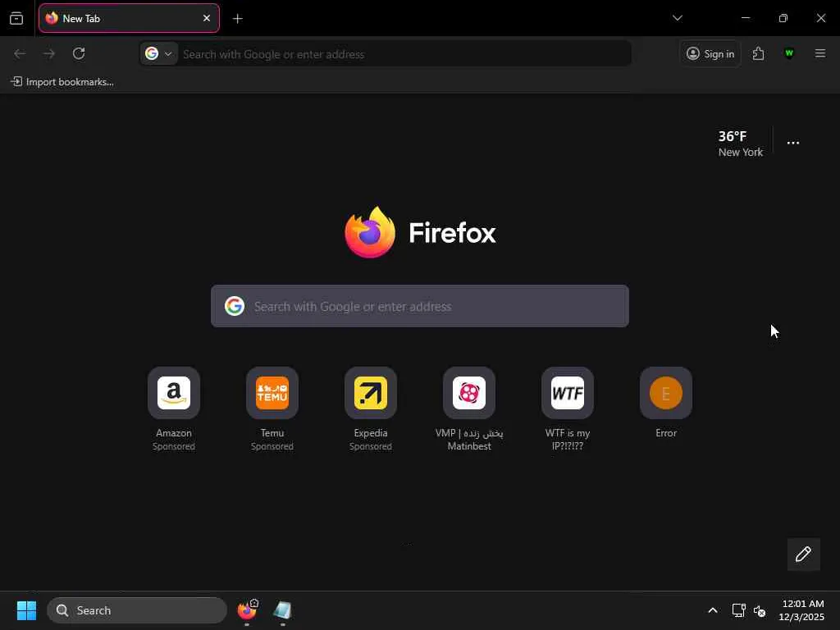Screen dimensions: 840x630
Task: Open the green W extension icon
Action: (788, 53)
